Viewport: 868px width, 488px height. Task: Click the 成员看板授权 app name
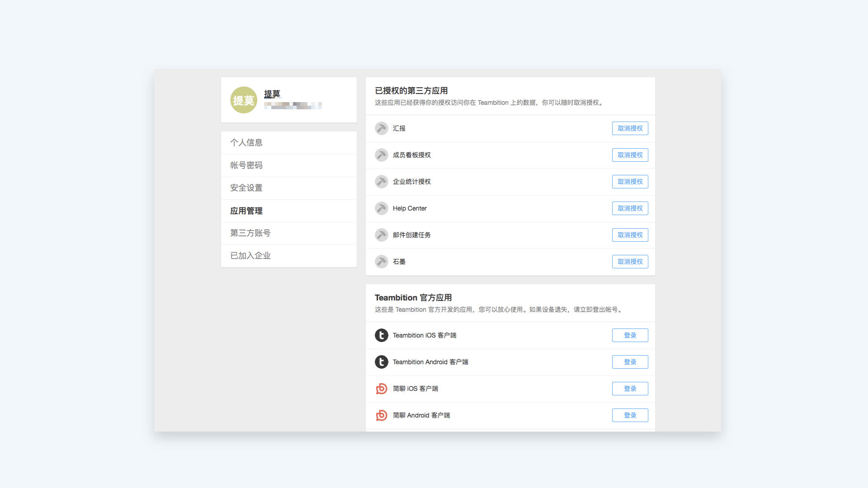412,155
